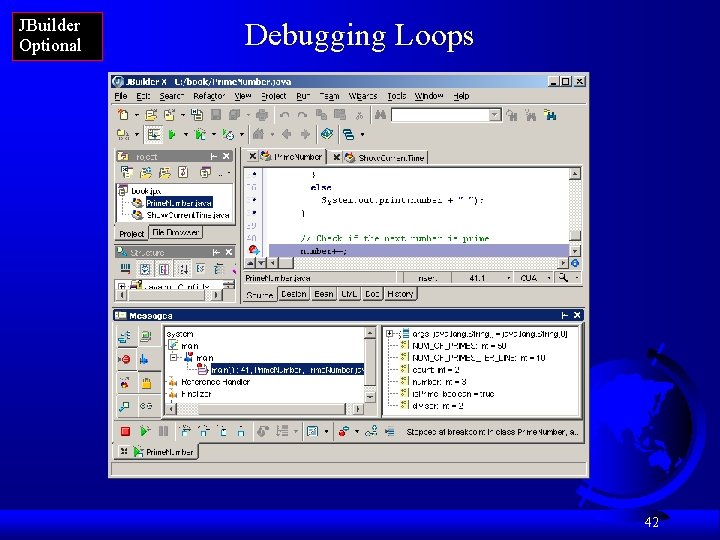Select the main():41 stack frame row

click(x=287, y=370)
